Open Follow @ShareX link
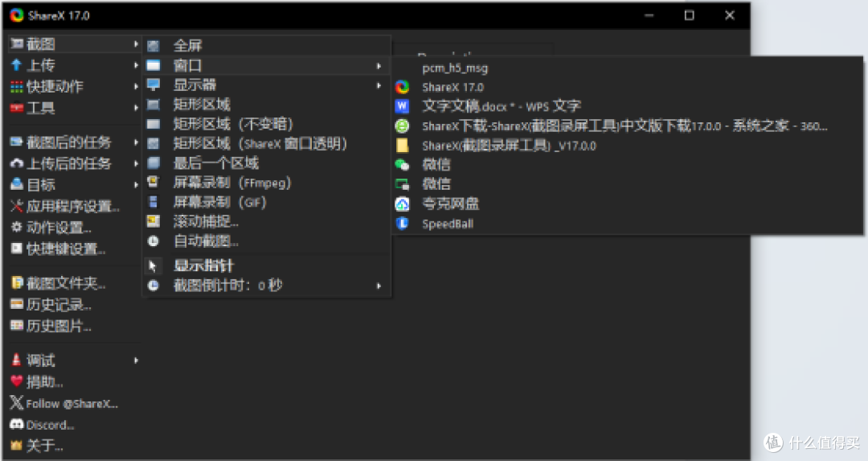 coord(74,403)
